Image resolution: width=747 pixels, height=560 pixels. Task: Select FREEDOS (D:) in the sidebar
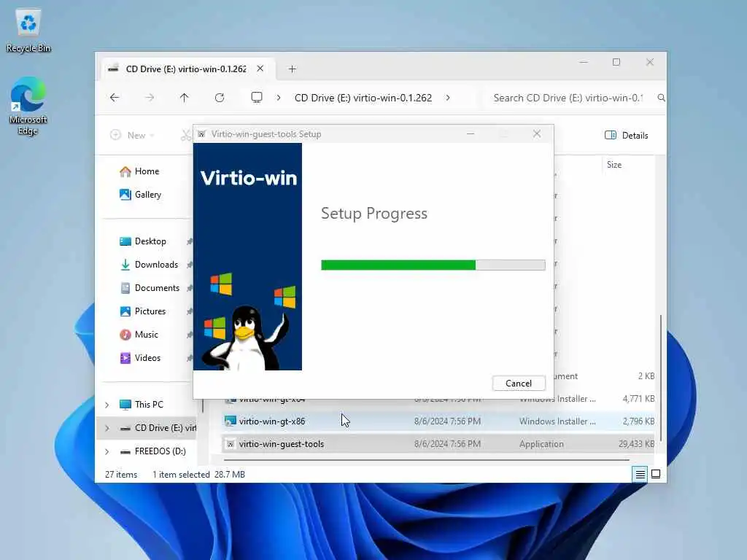pos(152,451)
